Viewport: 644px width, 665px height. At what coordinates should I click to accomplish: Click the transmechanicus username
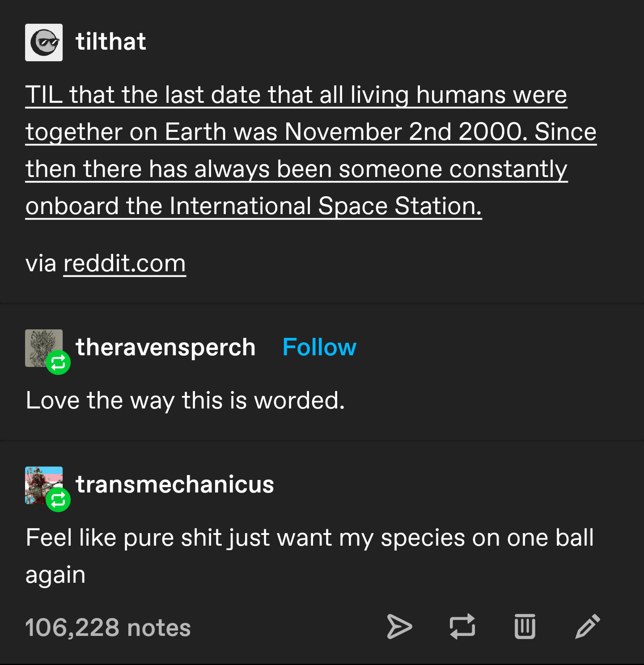point(175,484)
